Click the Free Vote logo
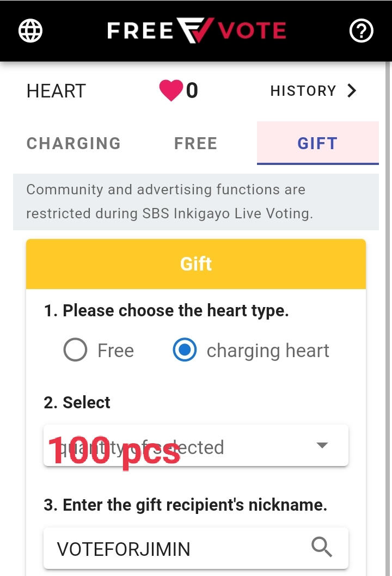This screenshot has width=392, height=576. click(196, 31)
